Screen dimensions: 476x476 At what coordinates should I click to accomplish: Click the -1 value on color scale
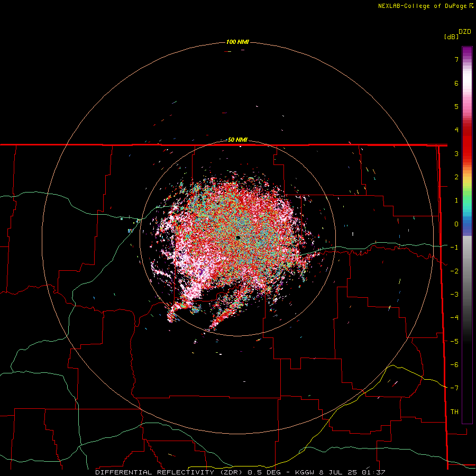[x=454, y=248]
